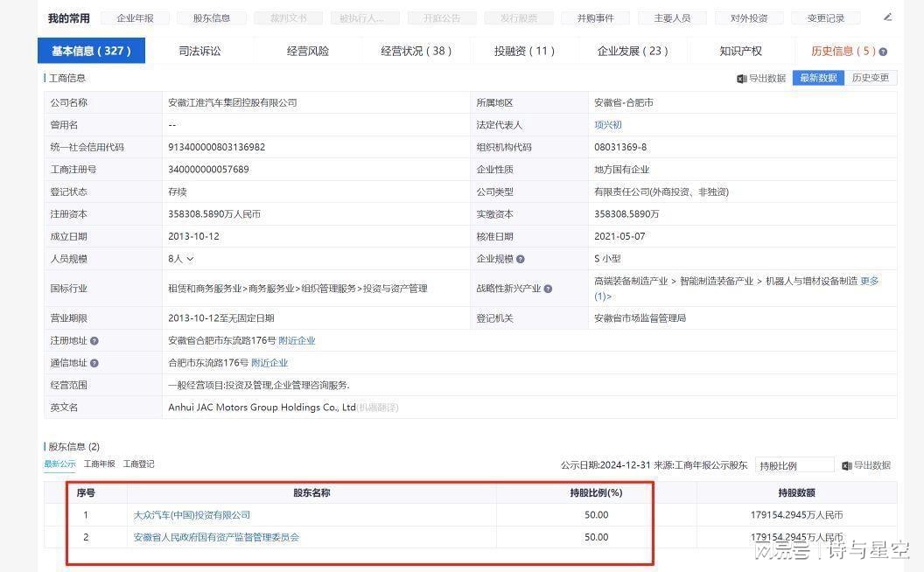
Task: Select the 工商登记 shareholder sub-tab
Action: (x=139, y=464)
